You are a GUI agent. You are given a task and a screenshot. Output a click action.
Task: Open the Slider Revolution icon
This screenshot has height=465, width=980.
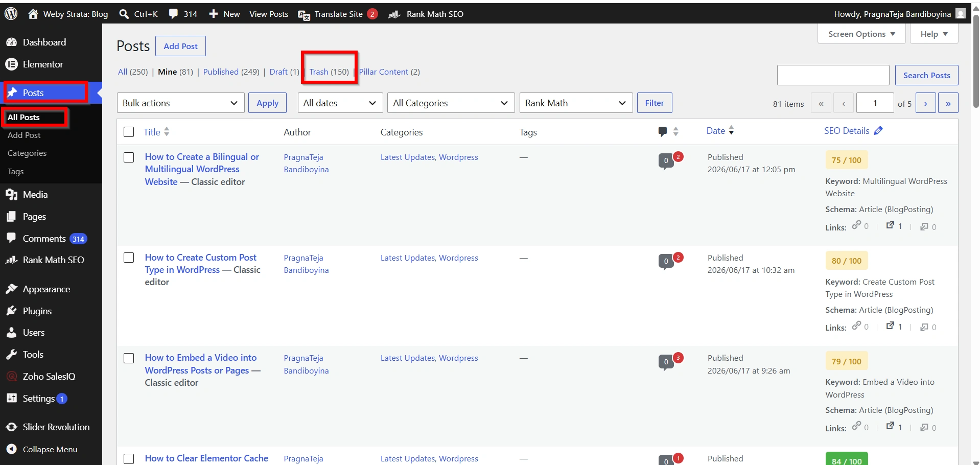[11, 427]
